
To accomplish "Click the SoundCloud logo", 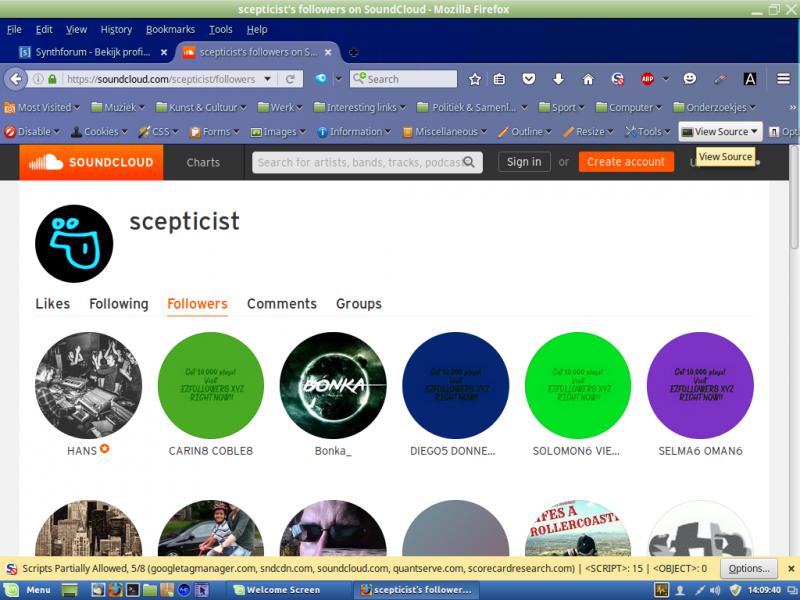I will [91, 162].
